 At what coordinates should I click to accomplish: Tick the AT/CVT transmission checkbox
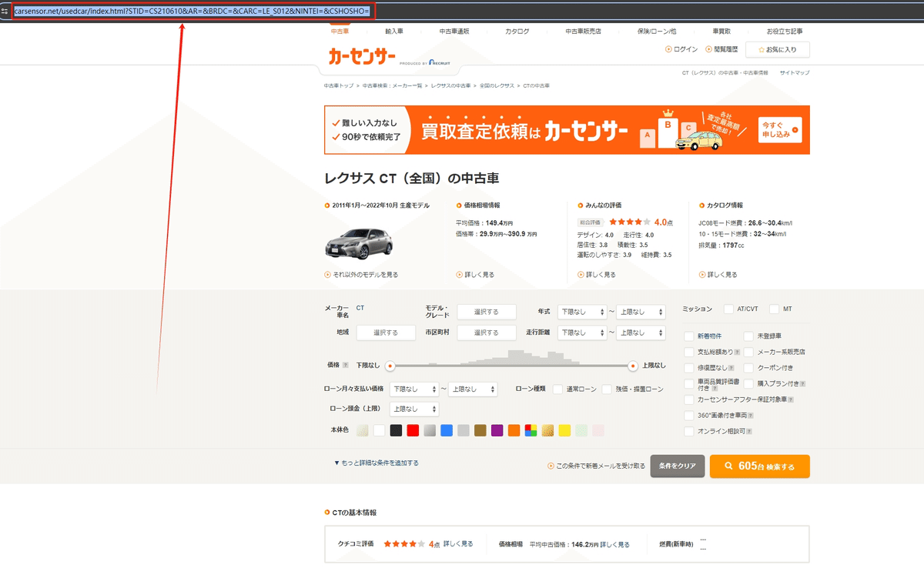tap(728, 309)
